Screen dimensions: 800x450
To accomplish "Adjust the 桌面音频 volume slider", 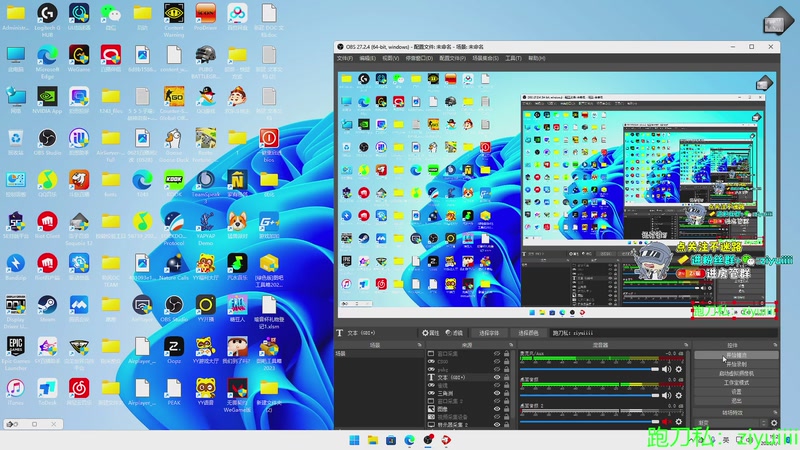I will 589,395.
